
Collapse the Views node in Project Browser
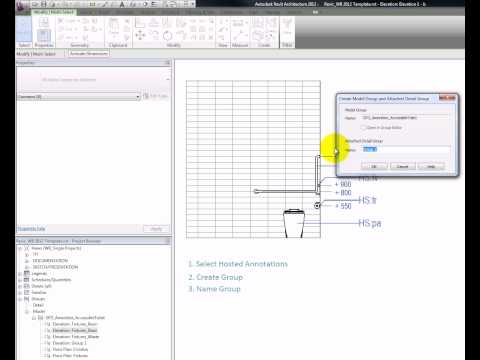(20, 248)
